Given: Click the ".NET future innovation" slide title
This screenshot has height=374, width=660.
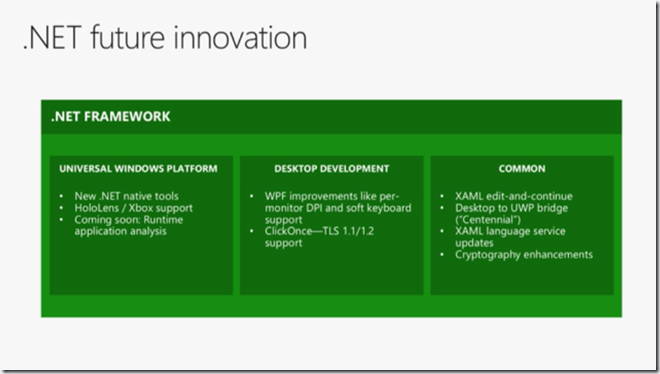Looking at the screenshot, I should point(165,38).
